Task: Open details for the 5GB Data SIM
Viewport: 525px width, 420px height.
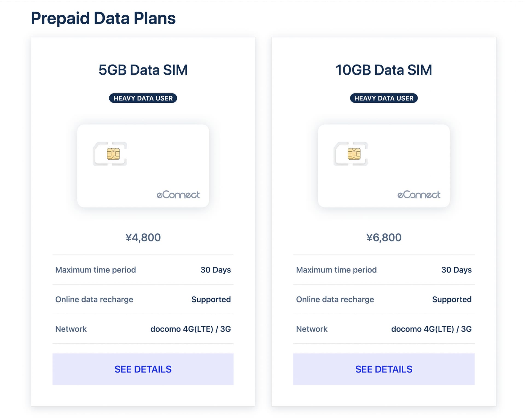Action: 143,369
